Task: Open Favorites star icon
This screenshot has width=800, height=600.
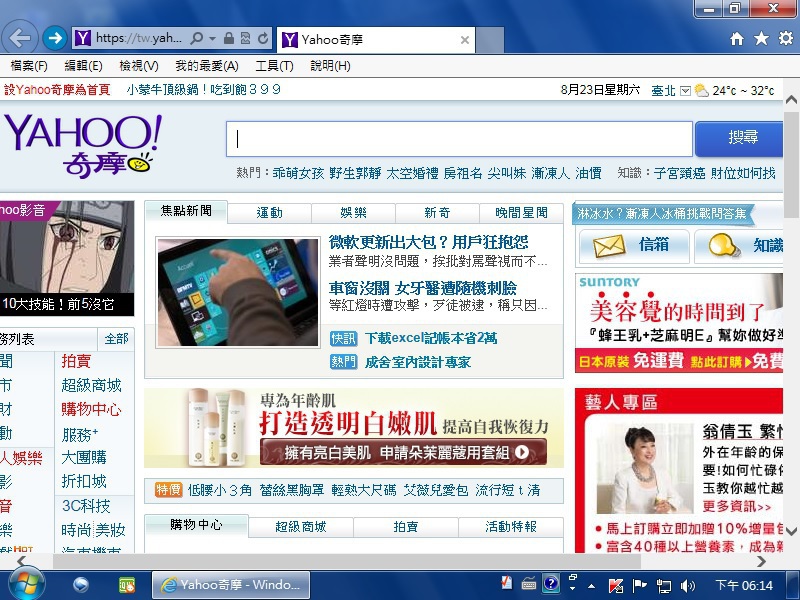Action: (761, 38)
